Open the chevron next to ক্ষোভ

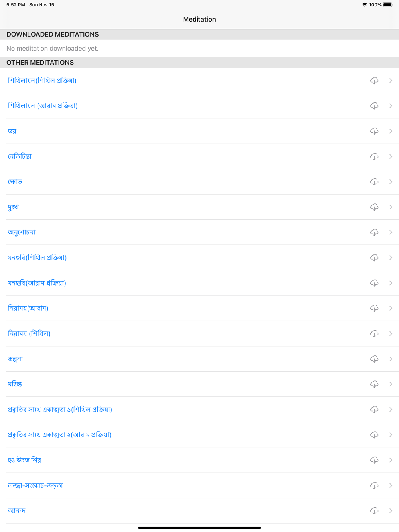pyautogui.click(x=391, y=182)
